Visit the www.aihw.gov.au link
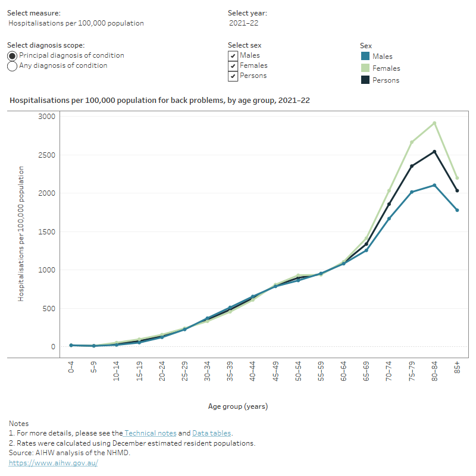The height and width of the screenshot is (476, 476). point(54,462)
